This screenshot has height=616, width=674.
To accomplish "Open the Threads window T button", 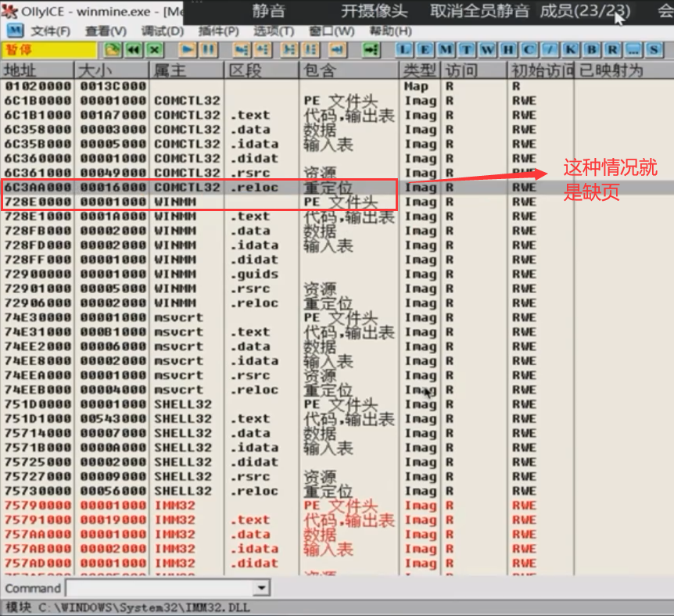I will pos(467,50).
